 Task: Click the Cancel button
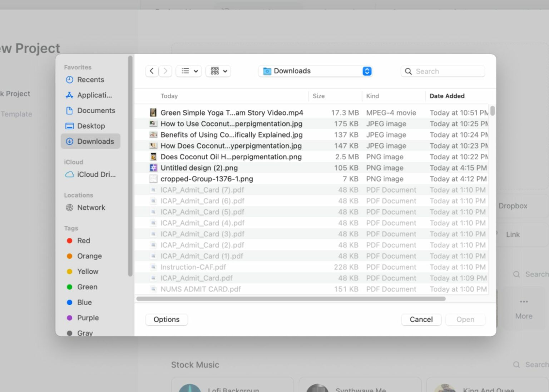[421, 319]
